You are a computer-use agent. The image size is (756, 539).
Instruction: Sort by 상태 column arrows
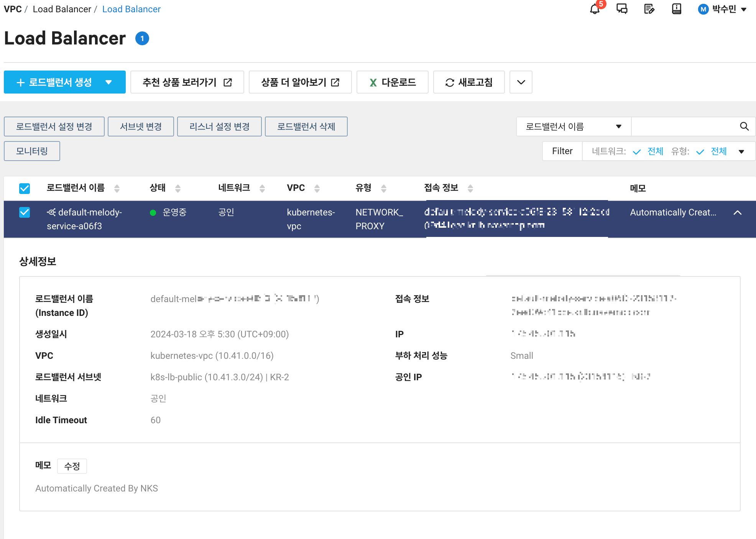[x=178, y=188]
